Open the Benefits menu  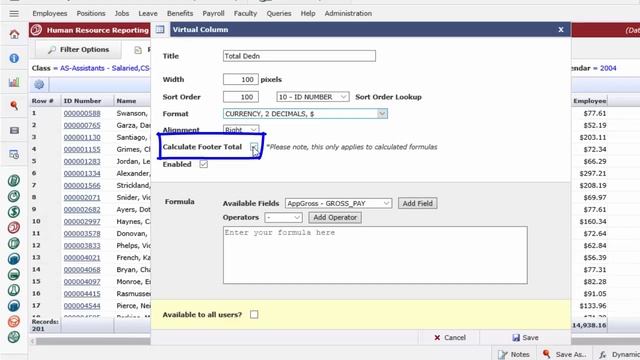click(180, 13)
